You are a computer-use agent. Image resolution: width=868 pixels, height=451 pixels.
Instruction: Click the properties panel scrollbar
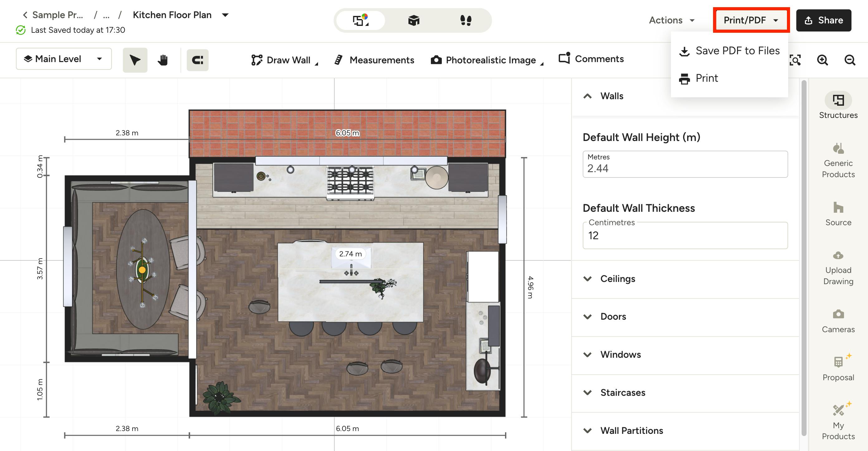[804, 258]
